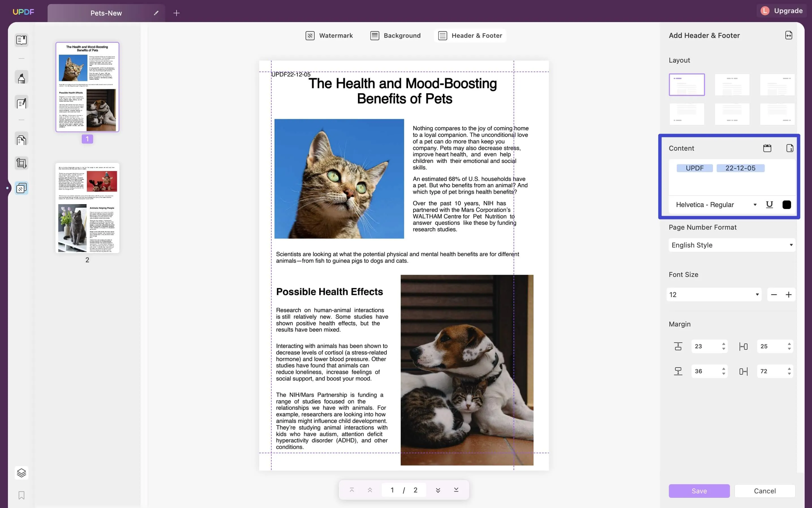Select the Background tool icon
812x508 pixels.
(x=374, y=35)
